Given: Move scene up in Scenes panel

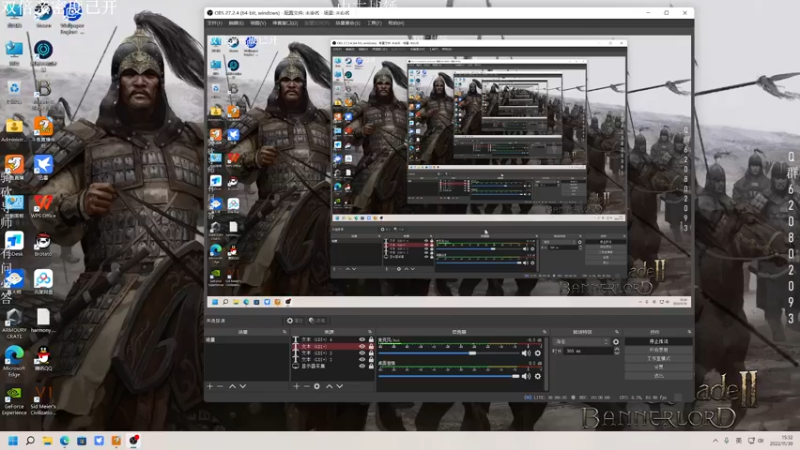Looking at the screenshot, I should [x=232, y=386].
